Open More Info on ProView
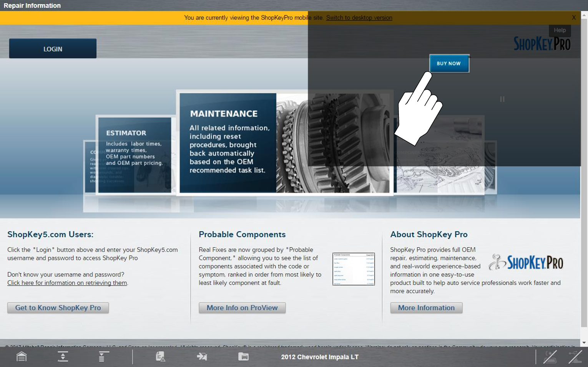This screenshot has height=367, width=588. (242, 308)
